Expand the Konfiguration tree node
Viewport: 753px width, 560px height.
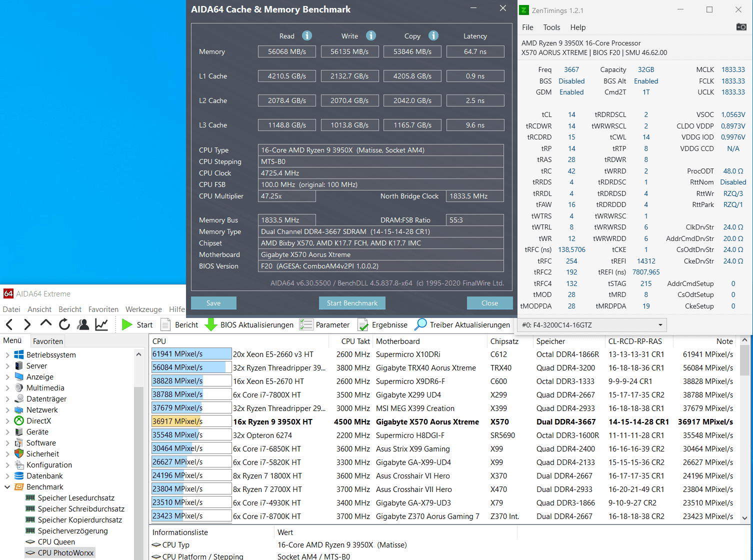point(7,465)
